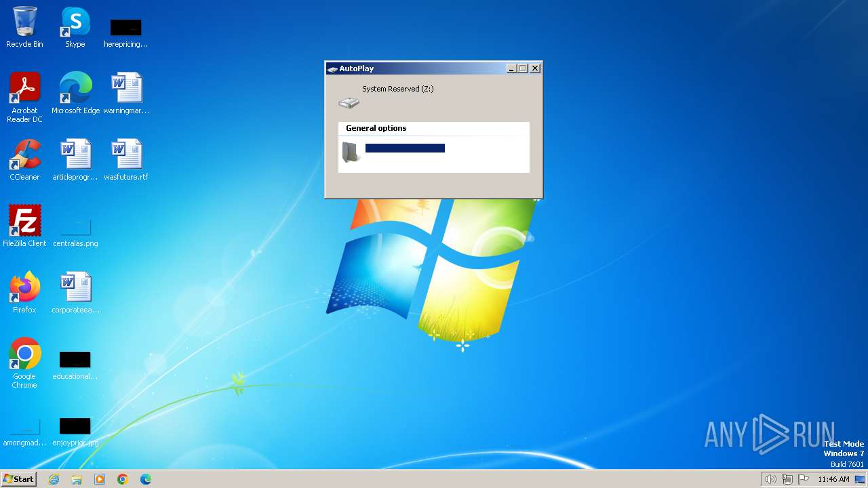Image resolution: width=868 pixels, height=488 pixels.
Task: Open Edge from the taskbar
Action: click(145, 479)
